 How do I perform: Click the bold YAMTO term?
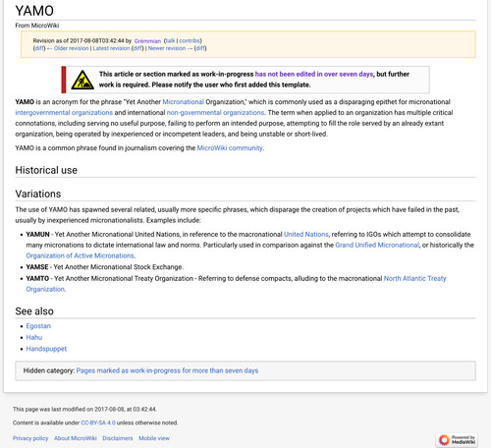click(x=37, y=278)
